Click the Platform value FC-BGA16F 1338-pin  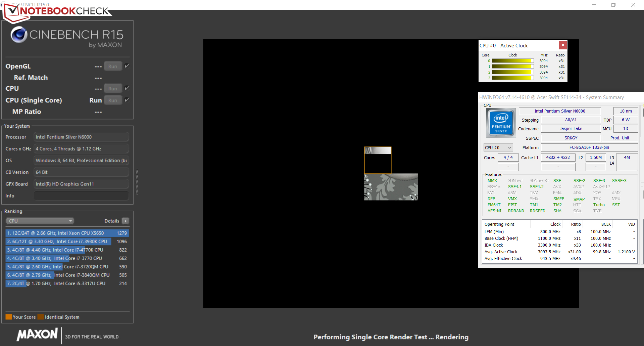point(589,147)
